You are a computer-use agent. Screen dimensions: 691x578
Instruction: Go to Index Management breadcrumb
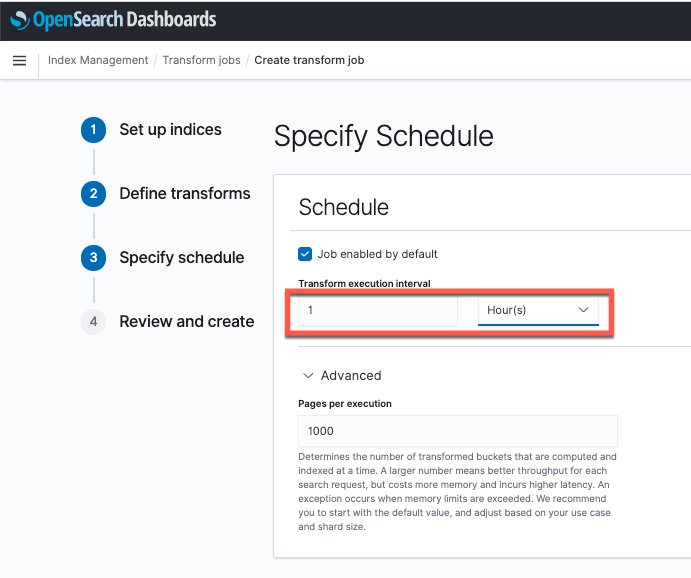(98, 60)
